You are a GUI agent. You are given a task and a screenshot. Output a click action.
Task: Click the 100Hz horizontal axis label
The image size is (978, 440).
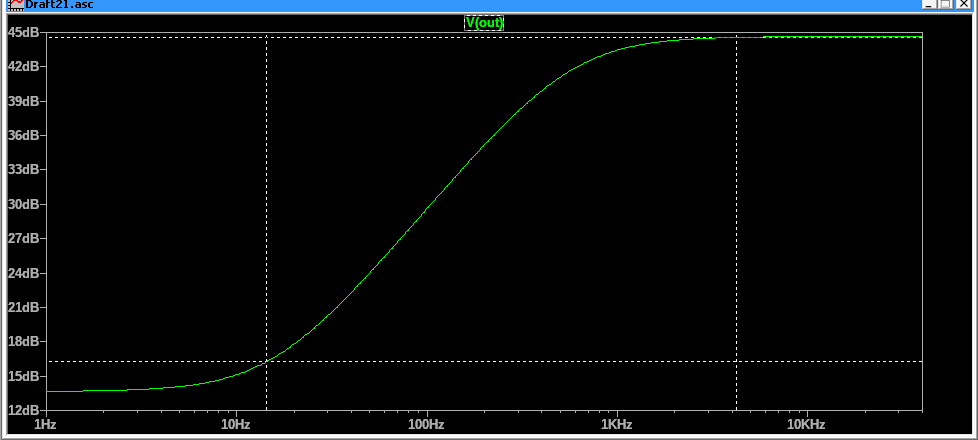click(x=426, y=425)
